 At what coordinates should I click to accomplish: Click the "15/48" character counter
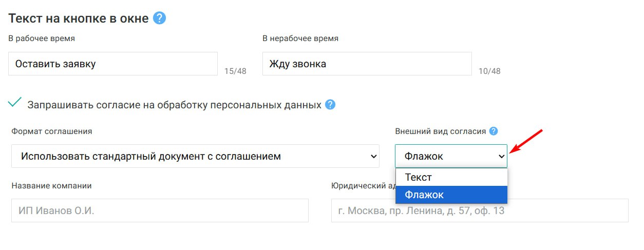(235, 71)
